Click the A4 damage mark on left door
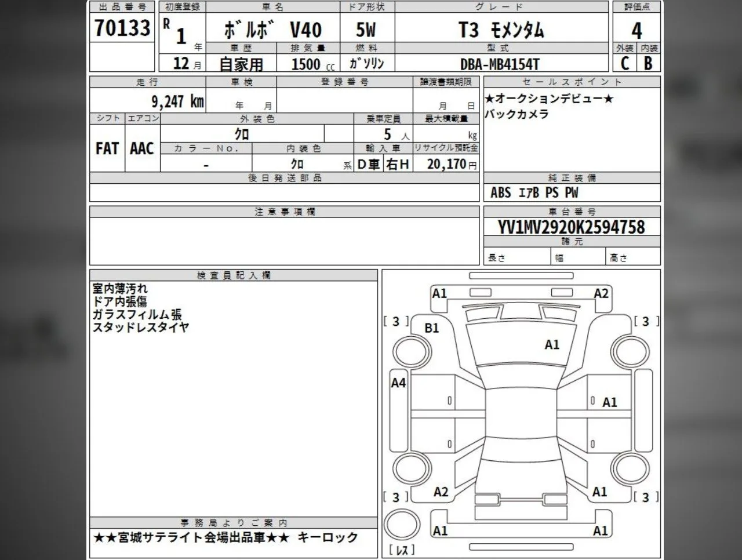The image size is (742, 560). coord(399,383)
